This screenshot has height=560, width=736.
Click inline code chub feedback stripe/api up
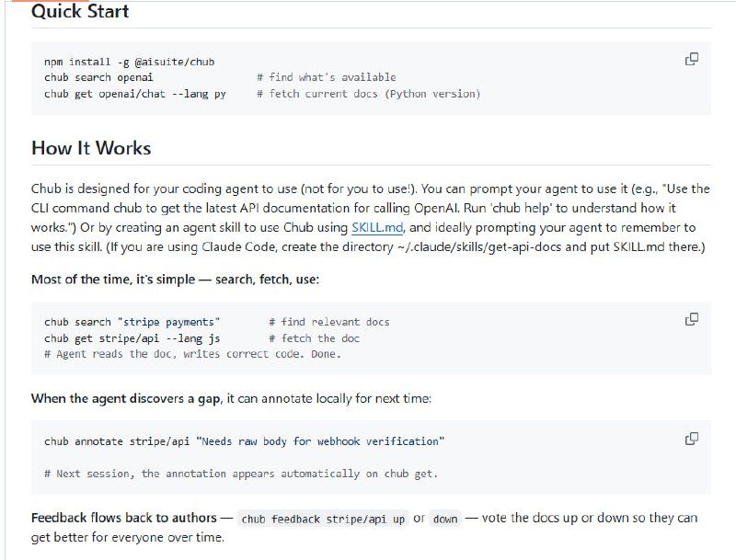pos(322,519)
